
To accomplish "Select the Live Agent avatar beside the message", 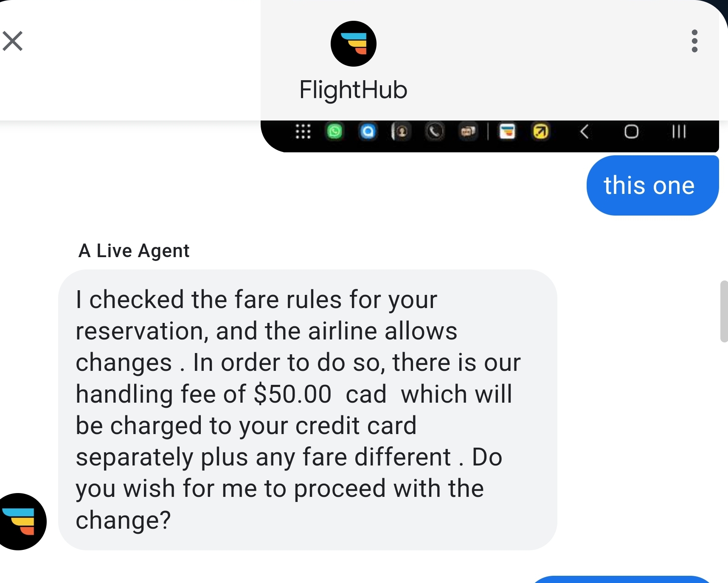I will pos(23,521).
